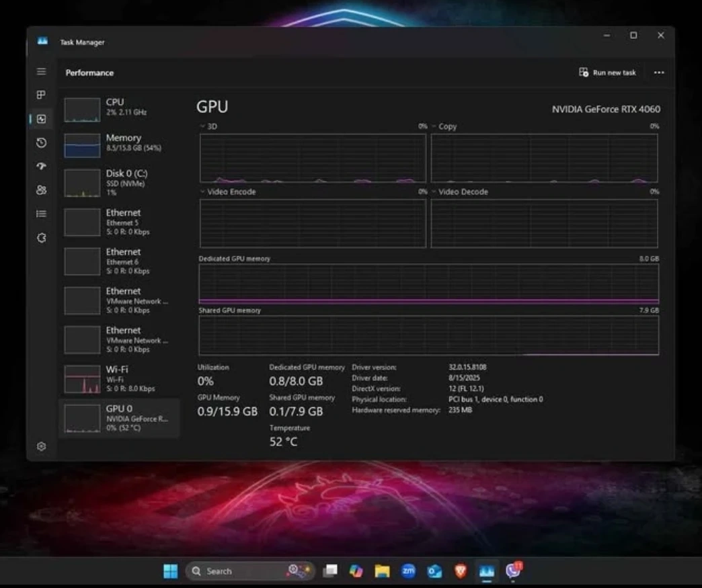Screen dimensions: 702x588
Task: Open App history from sidebar
Action: 41,142
